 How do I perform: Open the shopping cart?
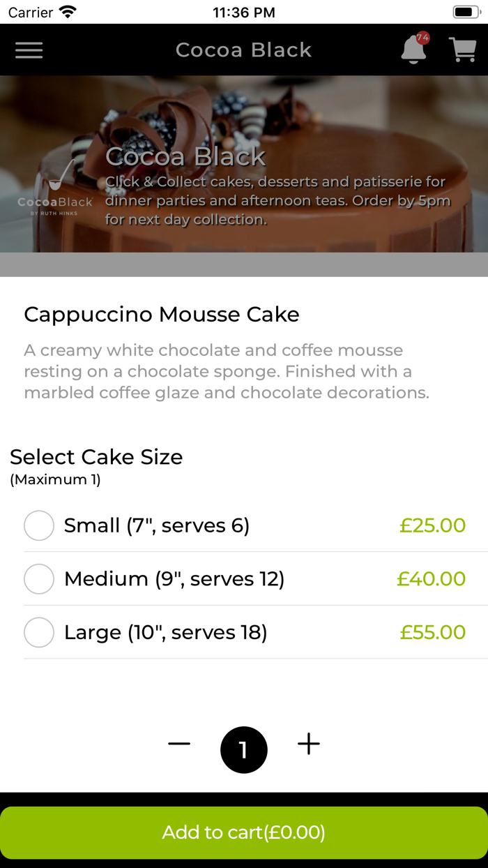(x=462, y=50)
